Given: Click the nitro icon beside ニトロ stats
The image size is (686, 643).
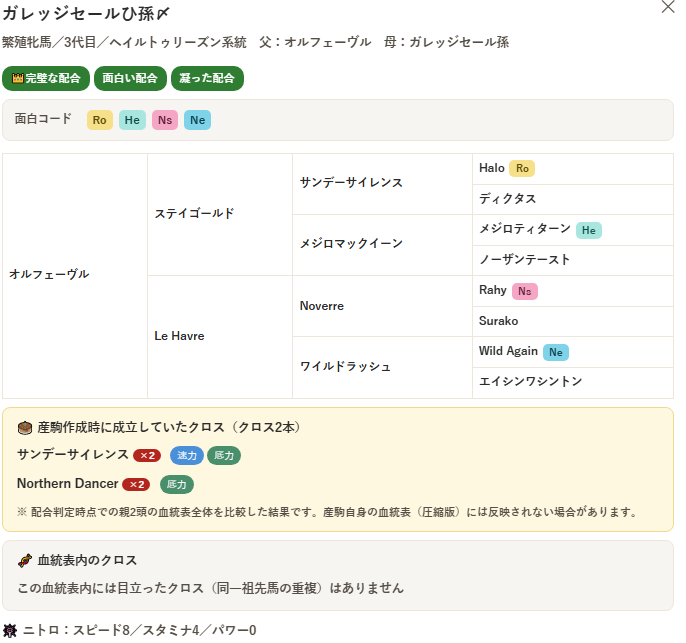Looking at the screenshot, I should [x=10, y=630].
